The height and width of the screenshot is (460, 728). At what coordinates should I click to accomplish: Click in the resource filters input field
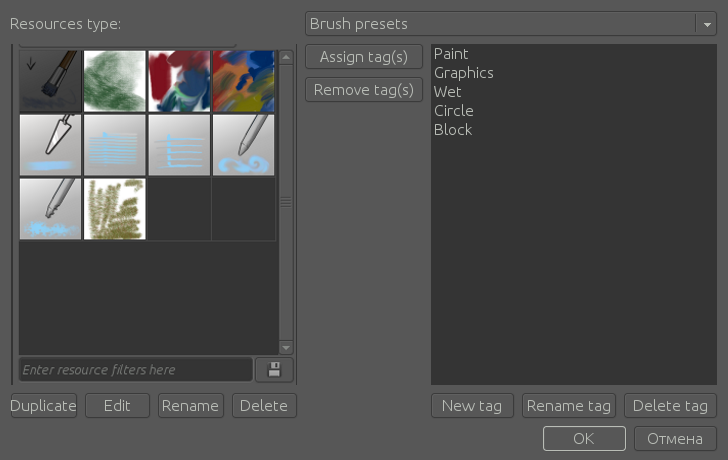(135, 370)
